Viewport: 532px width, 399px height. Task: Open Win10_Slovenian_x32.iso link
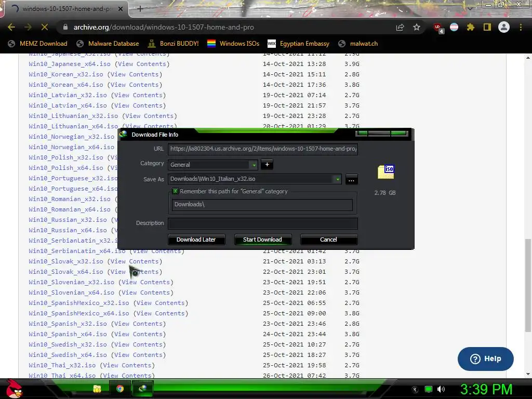click(71, 282)
